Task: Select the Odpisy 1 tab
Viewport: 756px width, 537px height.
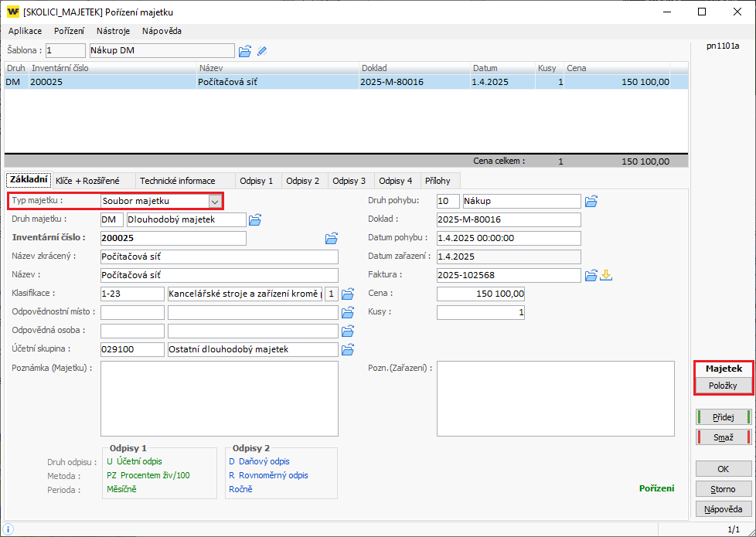Action: (257, 182)
